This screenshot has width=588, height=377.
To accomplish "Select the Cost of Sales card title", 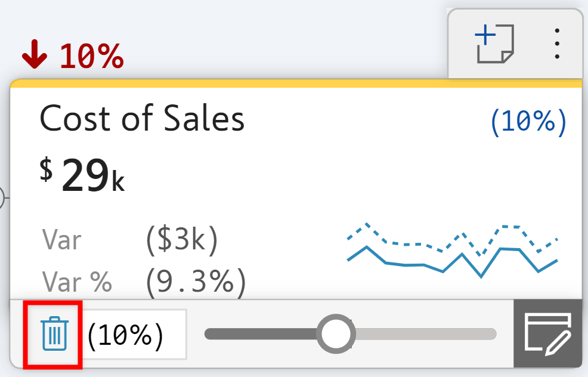I will tap(142, 118).
